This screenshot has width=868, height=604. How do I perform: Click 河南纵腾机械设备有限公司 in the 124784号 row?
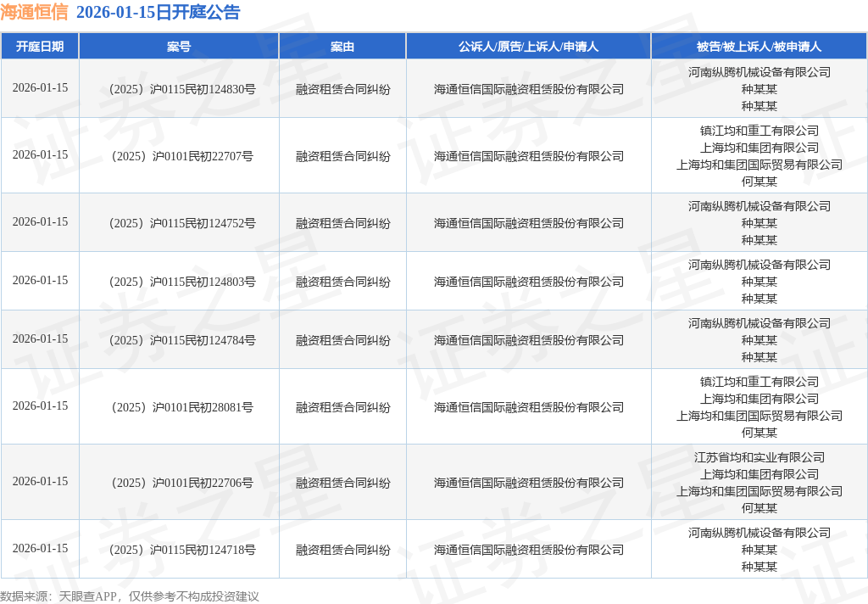pos(759,323)
